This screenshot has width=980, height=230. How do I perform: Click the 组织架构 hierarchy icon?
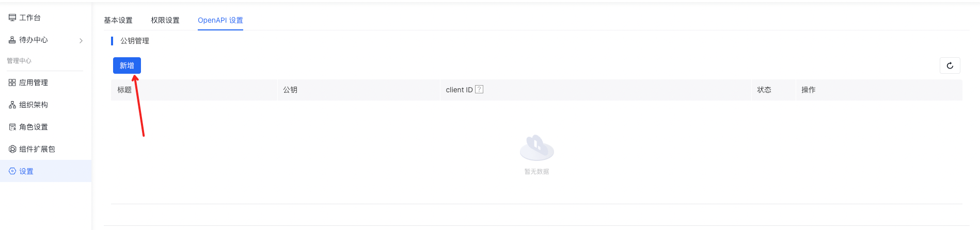pos(12,105)
